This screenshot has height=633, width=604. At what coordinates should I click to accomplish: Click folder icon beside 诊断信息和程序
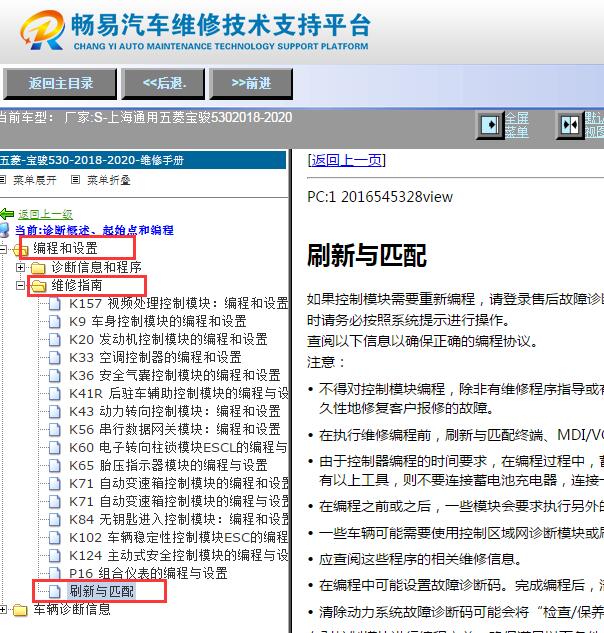pyautogui.click(x=38, y=268)
